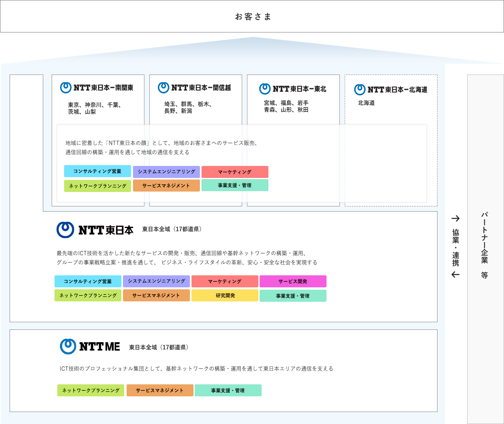Viewport: 504px width, 424px height.
Task: Click ネットワークプランニング tag under NTT東日本
Action: tap(88, 295)
